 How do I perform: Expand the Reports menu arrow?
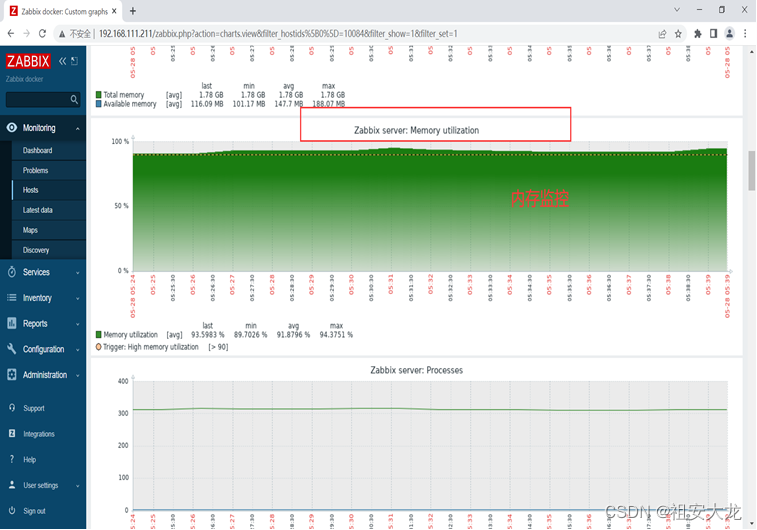pos(77,324)
